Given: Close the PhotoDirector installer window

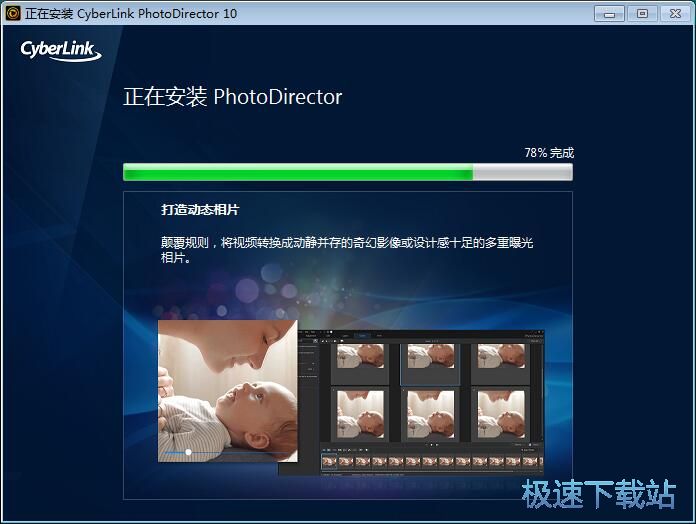Looking at the screenshot, I should [x=675, y=14].
